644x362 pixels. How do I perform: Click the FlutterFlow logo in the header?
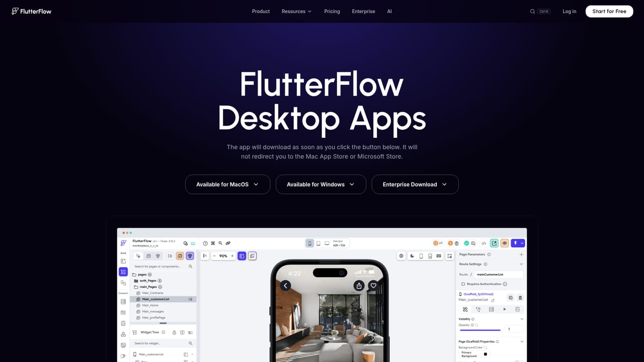click(31, 11)
